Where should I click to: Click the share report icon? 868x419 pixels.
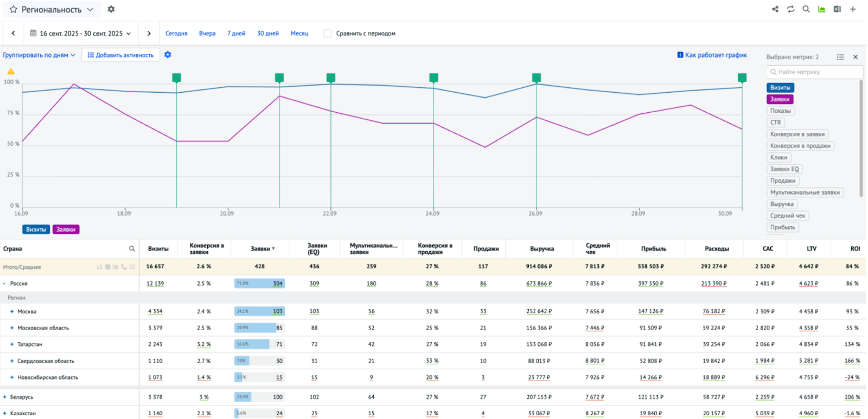click(775, 9)
